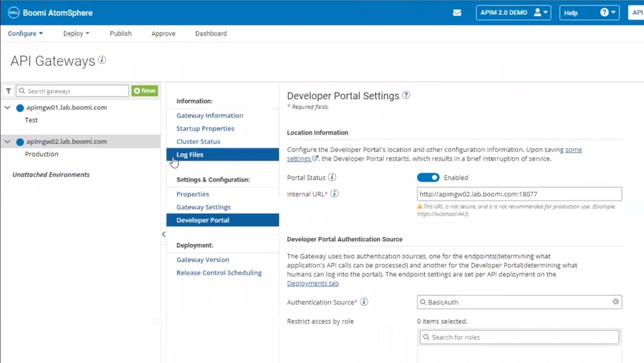The image size is (644, 363).
Task: Open Gateway Version page
Action: click(x=203, y=260)
